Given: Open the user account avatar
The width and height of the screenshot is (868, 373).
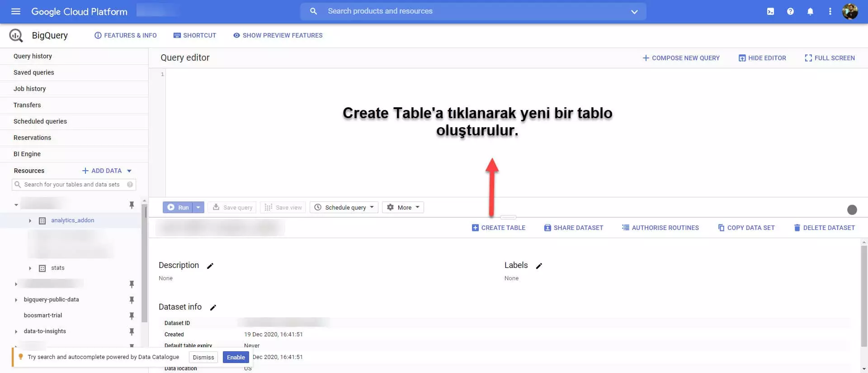Looking at the screenshot, I should pos(850,11).
